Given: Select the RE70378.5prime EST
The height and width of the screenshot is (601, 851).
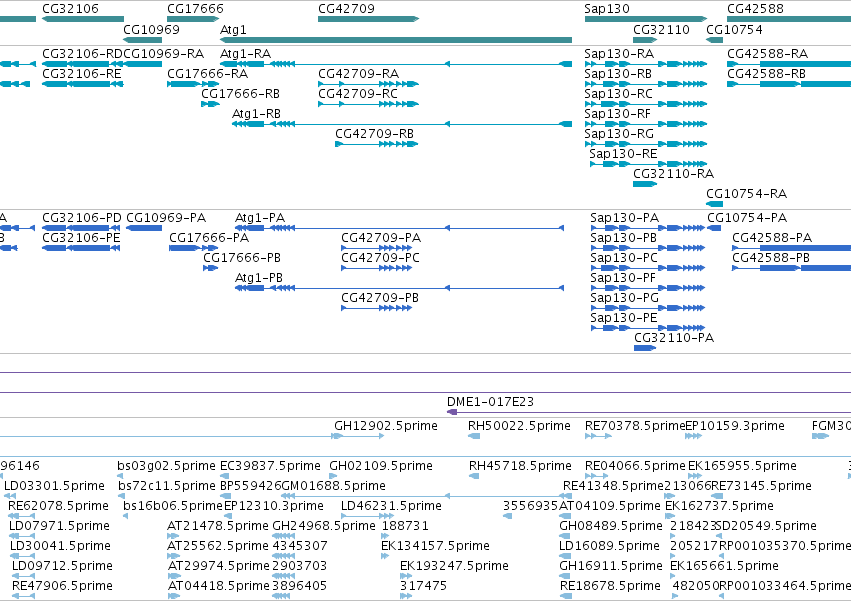Looking at the screenshot, I should 598,436.
